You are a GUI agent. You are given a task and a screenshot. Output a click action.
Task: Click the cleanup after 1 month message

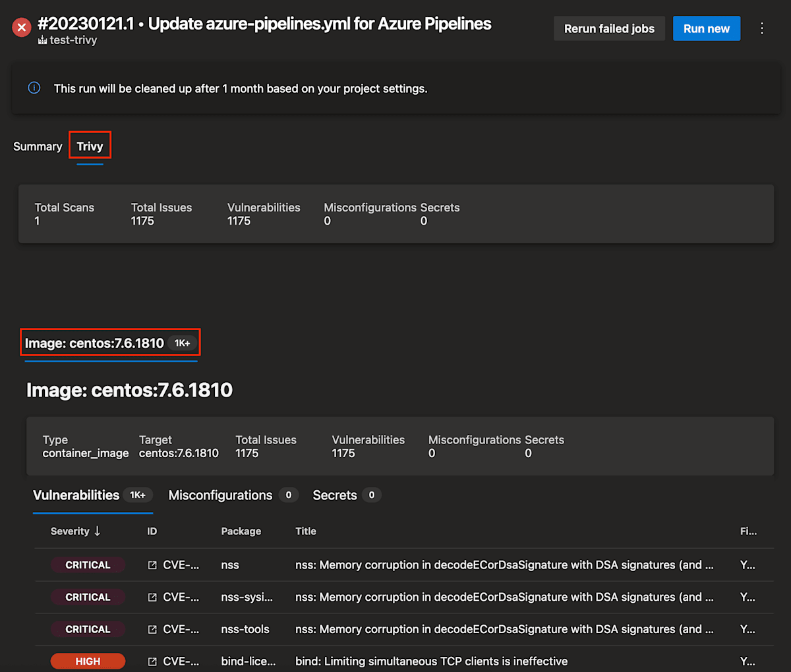point(241,88)
